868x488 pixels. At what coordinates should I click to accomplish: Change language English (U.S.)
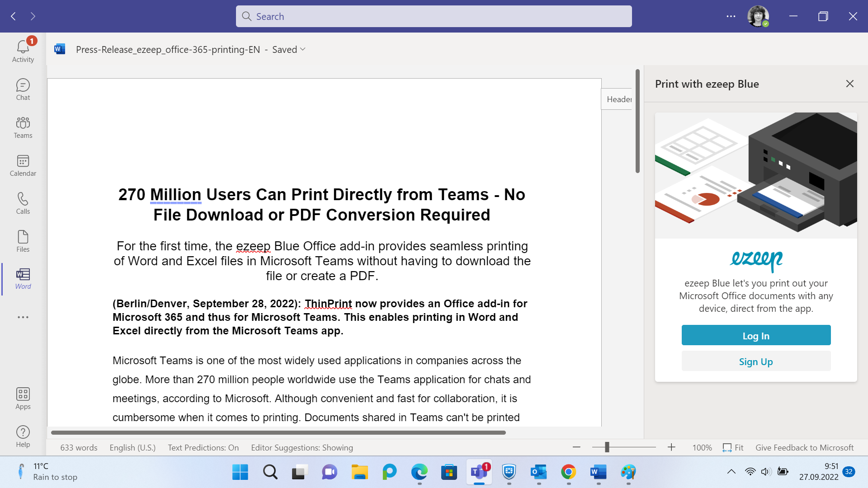point(132,447)
